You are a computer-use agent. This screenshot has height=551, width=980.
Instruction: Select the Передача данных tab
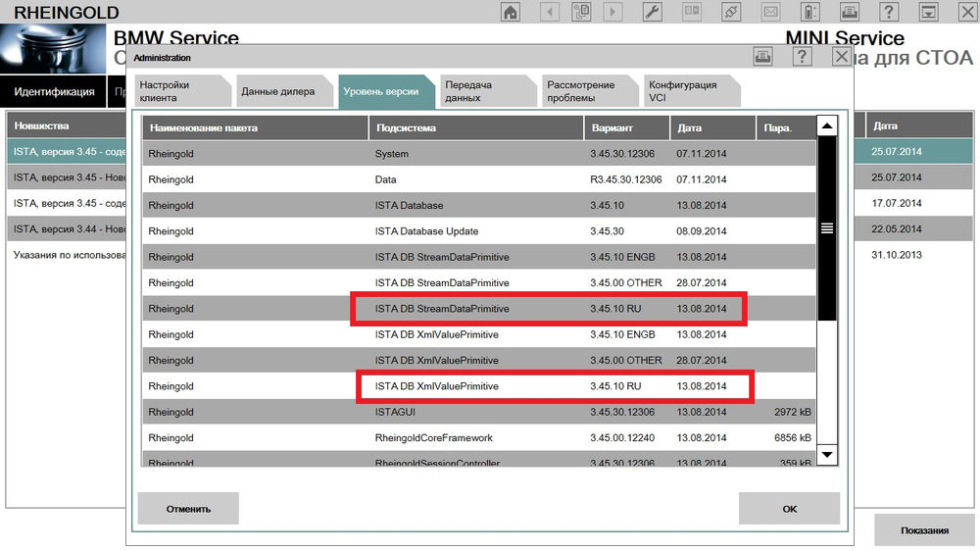point(480,91)
